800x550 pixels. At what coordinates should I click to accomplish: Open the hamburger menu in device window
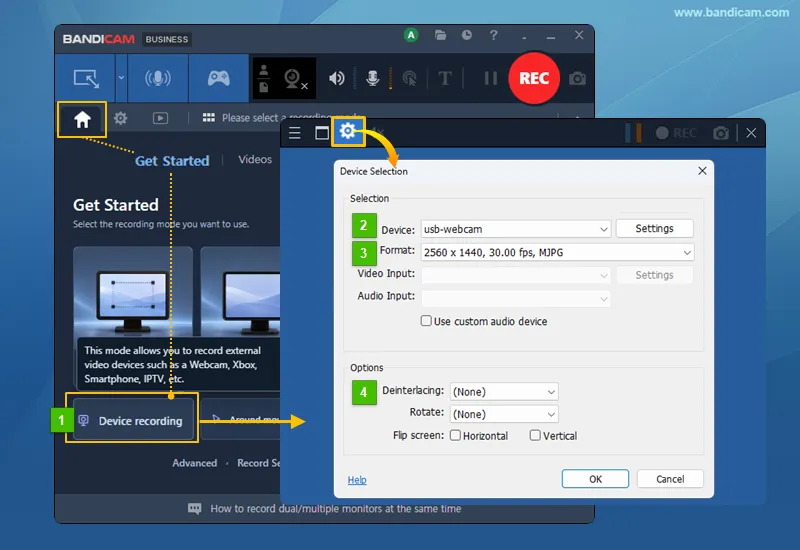click(x=294, y=134)
